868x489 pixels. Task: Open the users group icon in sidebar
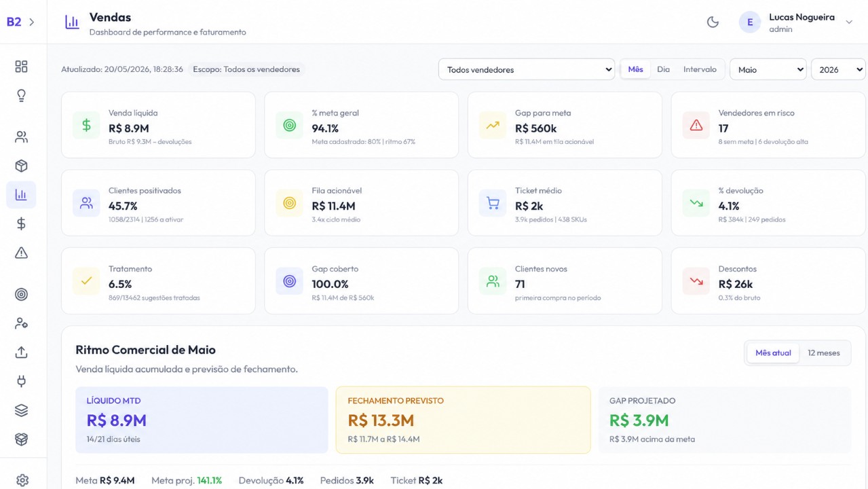click(21, 137)
